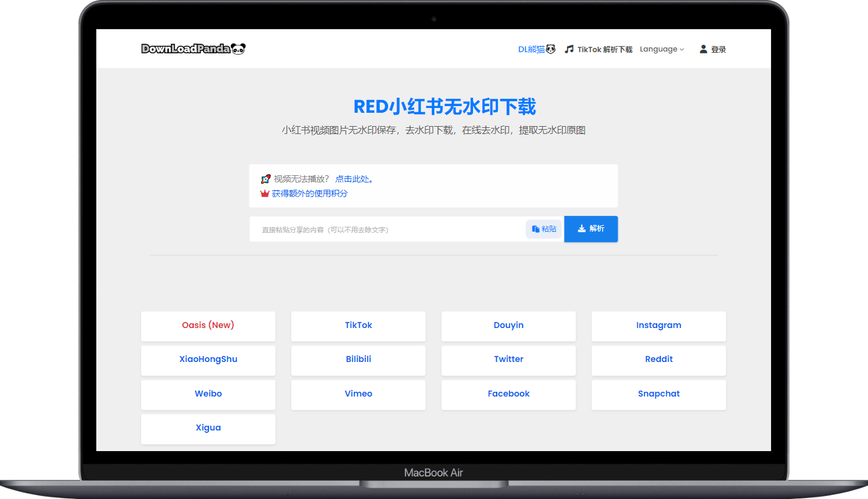Click the music note icon beside TikTok 解析下载
This screenshot has width=868, height=499.
coord(569,49)
